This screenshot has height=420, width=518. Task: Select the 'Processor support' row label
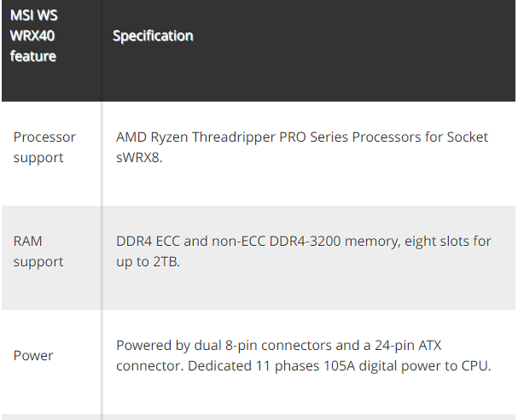pos(44,147)
